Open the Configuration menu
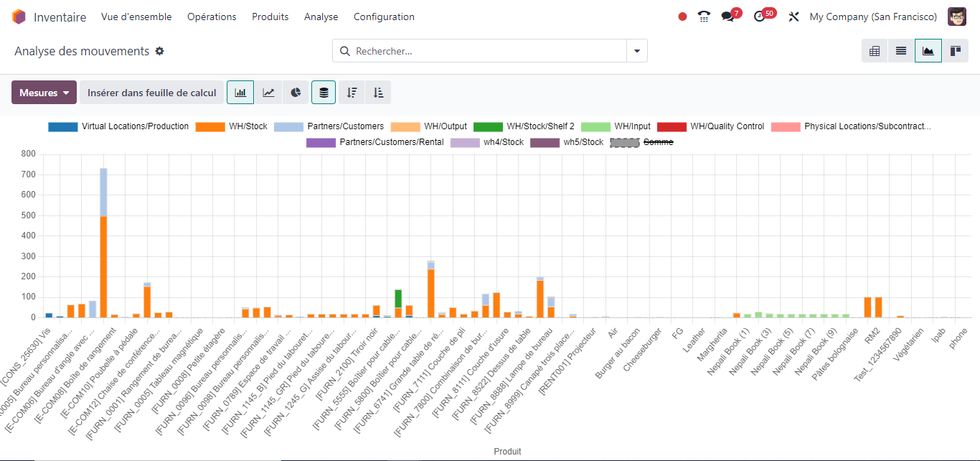Viewport: 980px width, 461px height. [384, 17]
